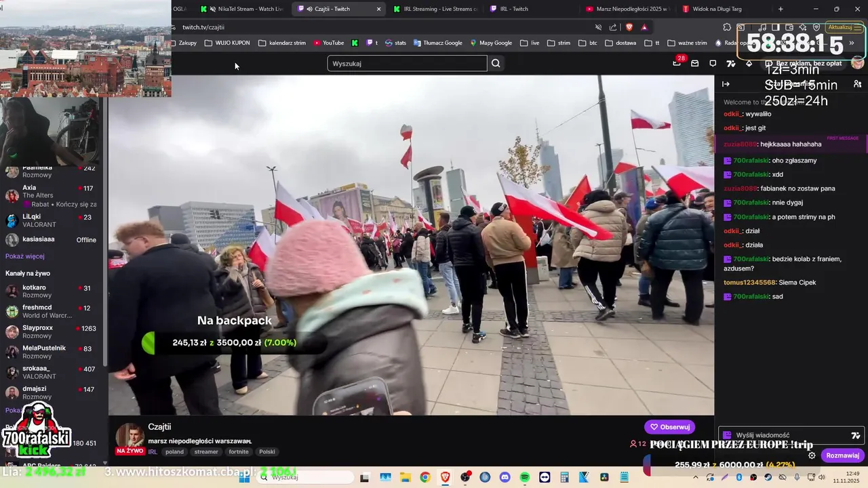
Task: Click the Rozmawiaj chat send button
Action: pyautogui.click(x=843, y=455)
